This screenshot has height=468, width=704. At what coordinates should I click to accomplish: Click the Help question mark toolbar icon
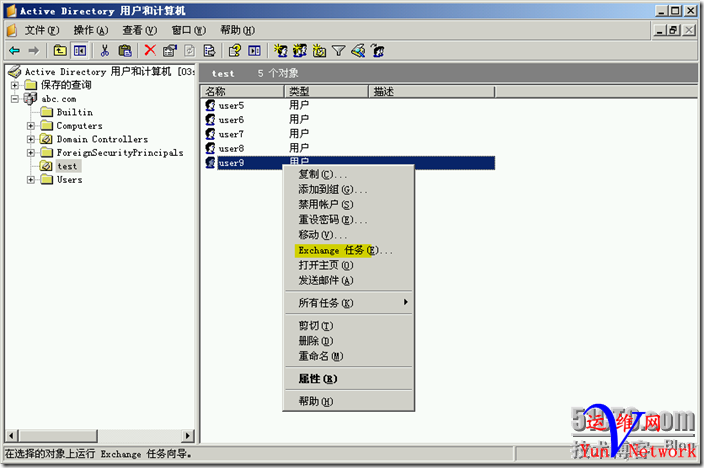coord(234,51)
